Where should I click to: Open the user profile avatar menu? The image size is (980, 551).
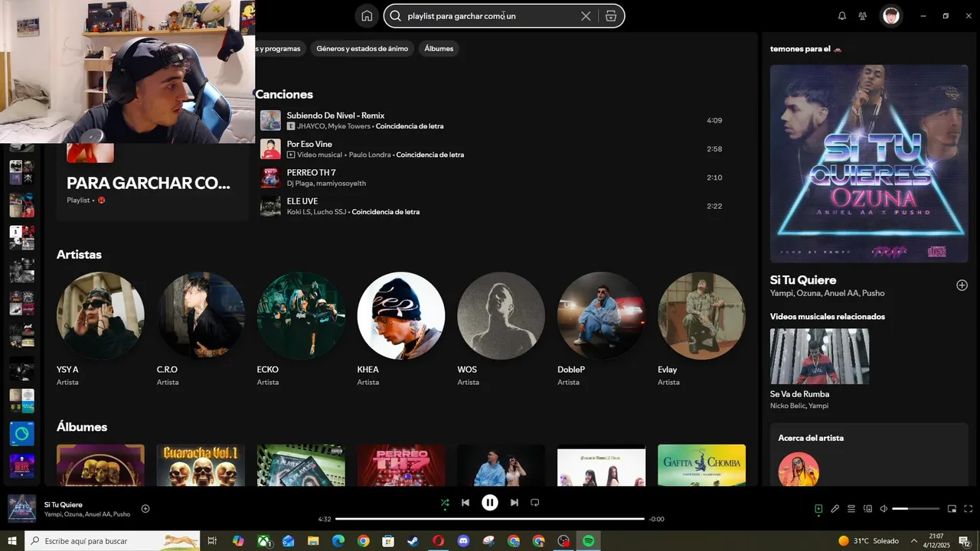(891, 16)
